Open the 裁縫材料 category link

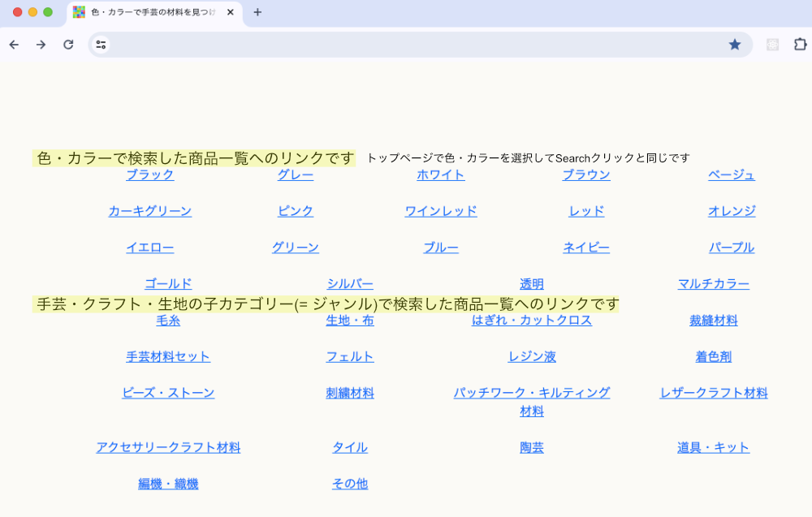point(714,321)
